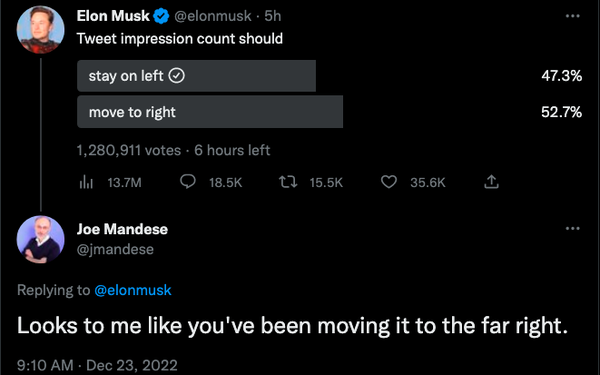Viewport: 600px width, 375px height.
Task: Open Elon Musk's profile picture
Action: pyautogui.click(x=41, y=29)
